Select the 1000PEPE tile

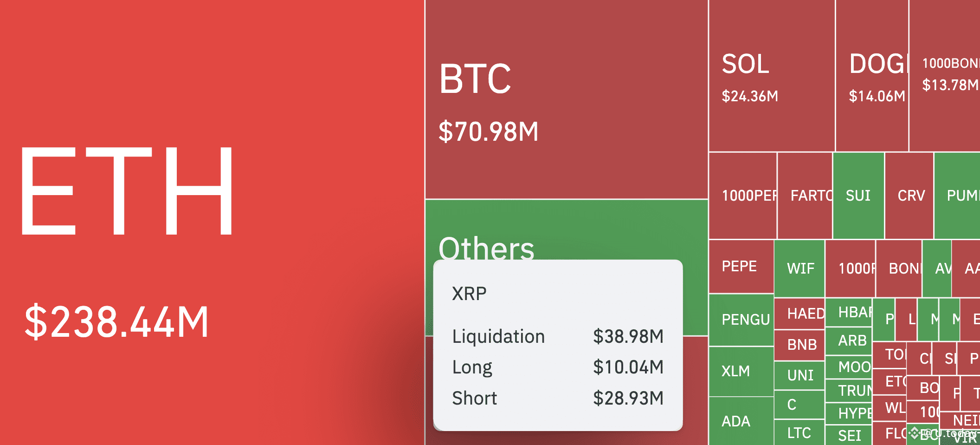pos(743,196)
